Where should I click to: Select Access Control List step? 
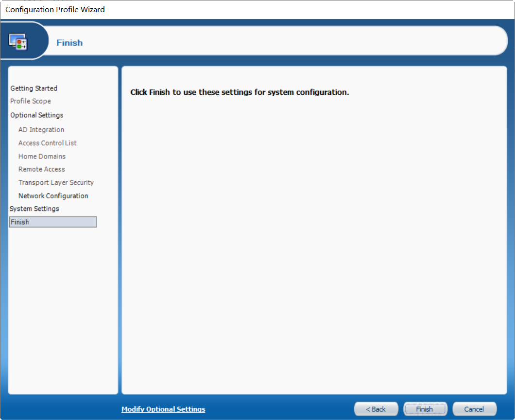(47, 143)
